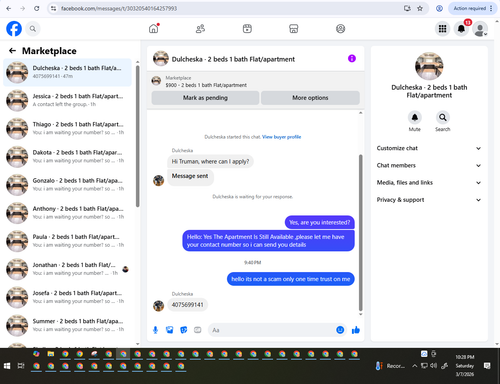Show hidden system tray icons chevron
The image size is (500, 384).
[414, 366]
